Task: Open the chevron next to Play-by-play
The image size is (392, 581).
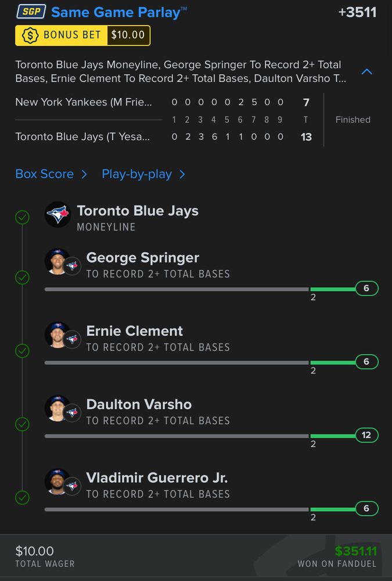Action: tap(182, 174)
